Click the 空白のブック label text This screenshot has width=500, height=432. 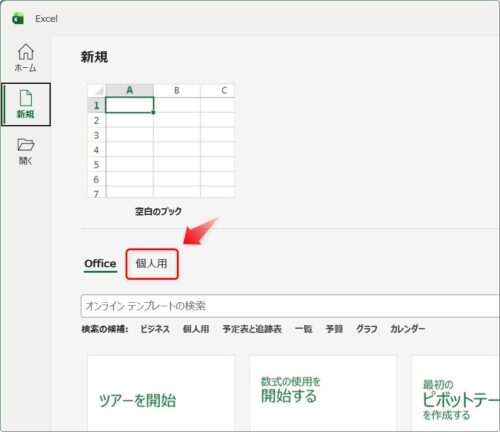pyautogui.click(x=158, y=211)
